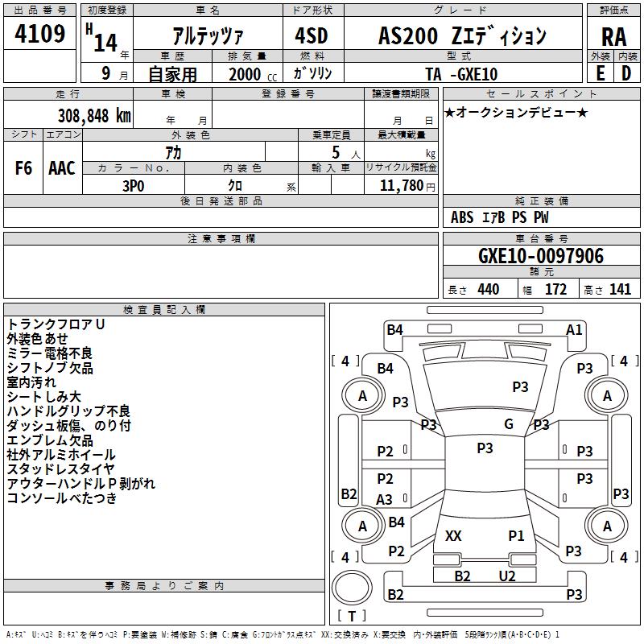This screenshot has height=644, width=644.
Task: Click shift type F6
Action: pyautogui.click(x=23, y=168)
